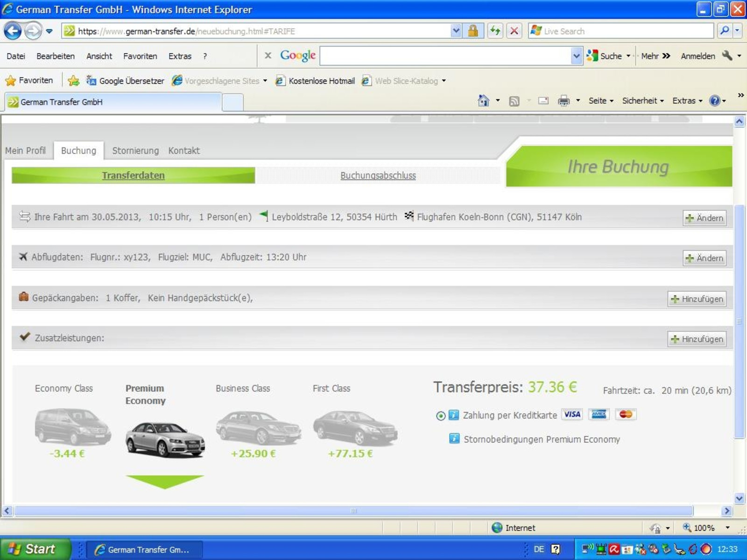Screen dimensions: 747x560
Task: Open Kostenlose Hotmail bookmark
Action: (x=315, y=81)
